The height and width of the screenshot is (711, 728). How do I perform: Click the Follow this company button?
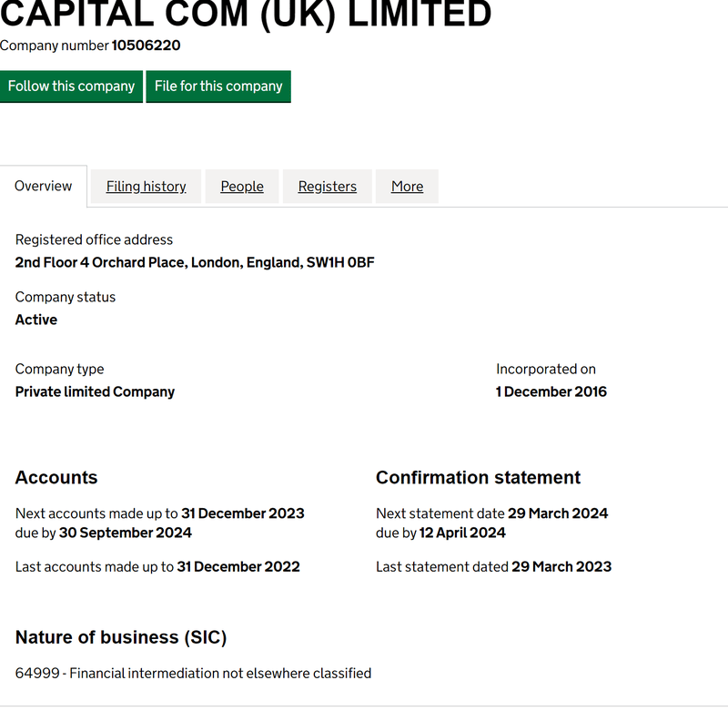tap(71, 86)
